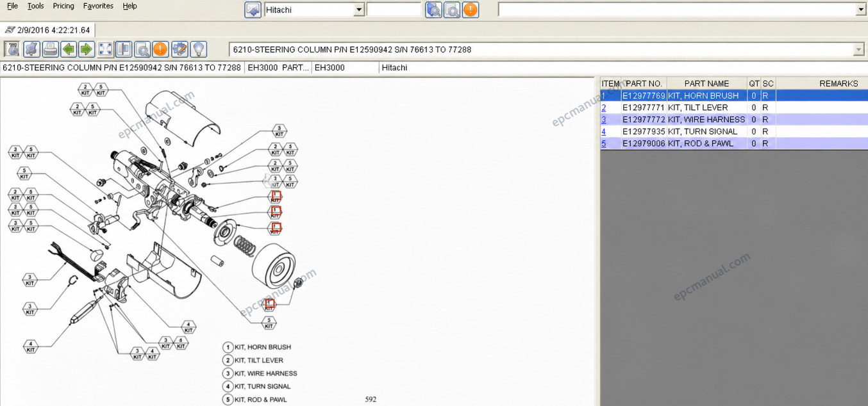Go forward with the green right arrow
Screen dimensions: 868x406
[87, 49]
